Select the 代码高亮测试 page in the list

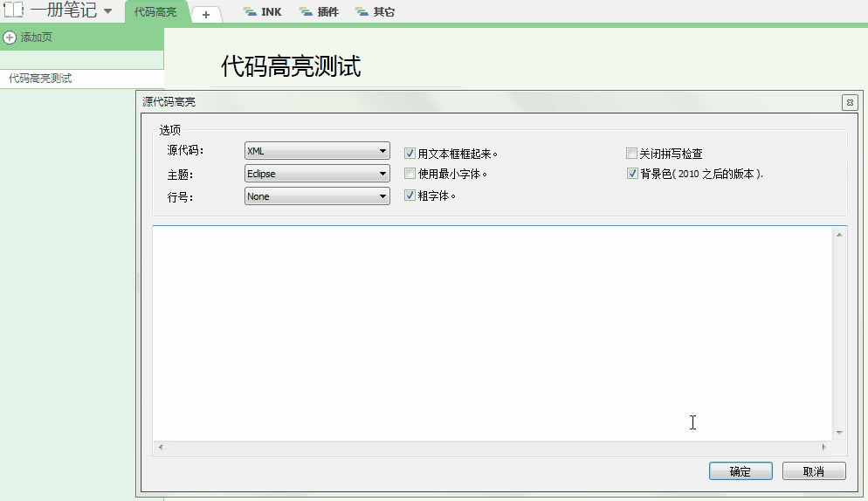pos(82,79)
